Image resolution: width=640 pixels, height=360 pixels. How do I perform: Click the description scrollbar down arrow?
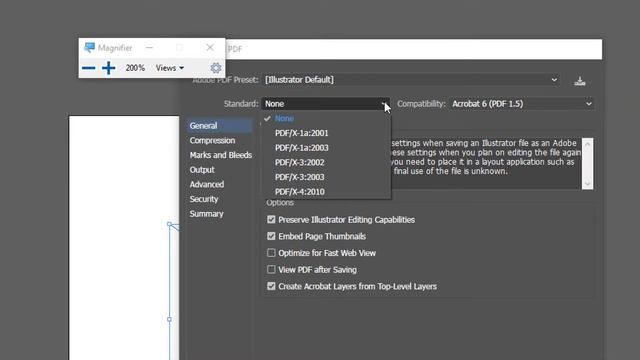pyautogui.click(x=588, y=184)
